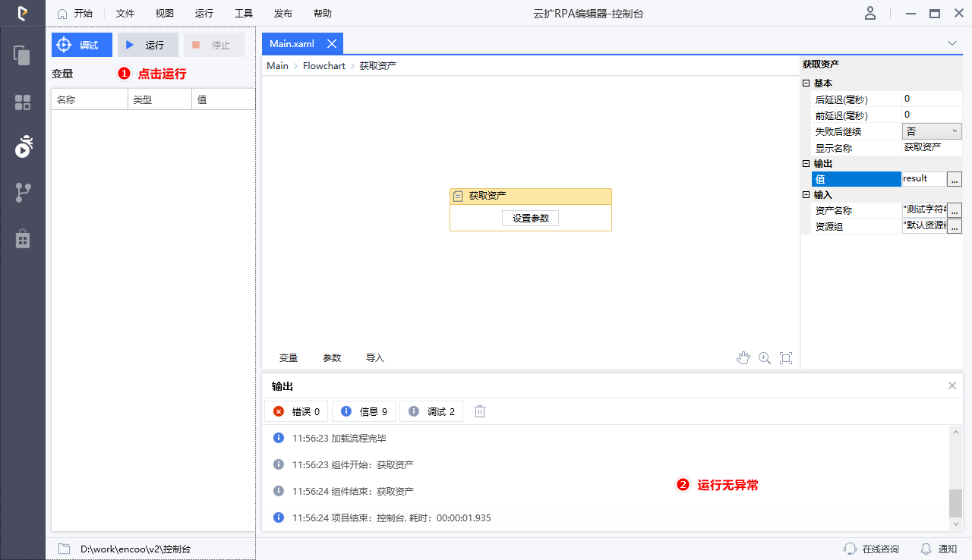Click the output scrollbar down arrow
The height and width of the screenshot is (560, 972).
click(955, 524)
